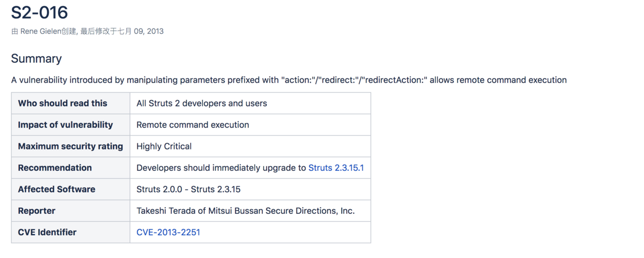The width and height of the screenshot is (644, 258).
Task: Select the "Maximum security rating" header cell
Action: coord(71,146)
